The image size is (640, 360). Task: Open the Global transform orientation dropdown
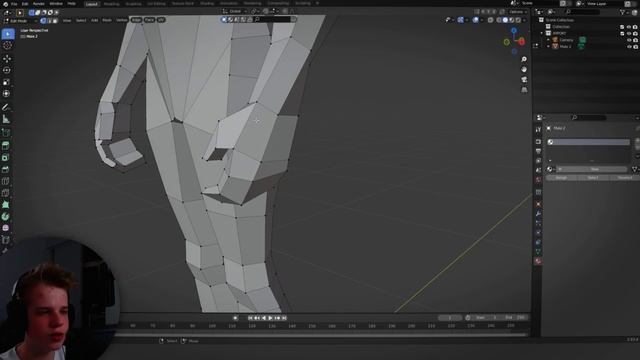[234, 11]
